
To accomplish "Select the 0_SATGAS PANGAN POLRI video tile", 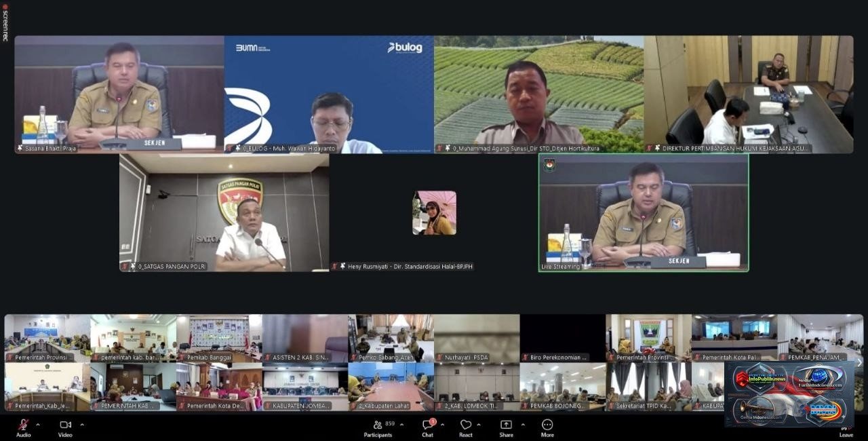I will coord(224,212).
